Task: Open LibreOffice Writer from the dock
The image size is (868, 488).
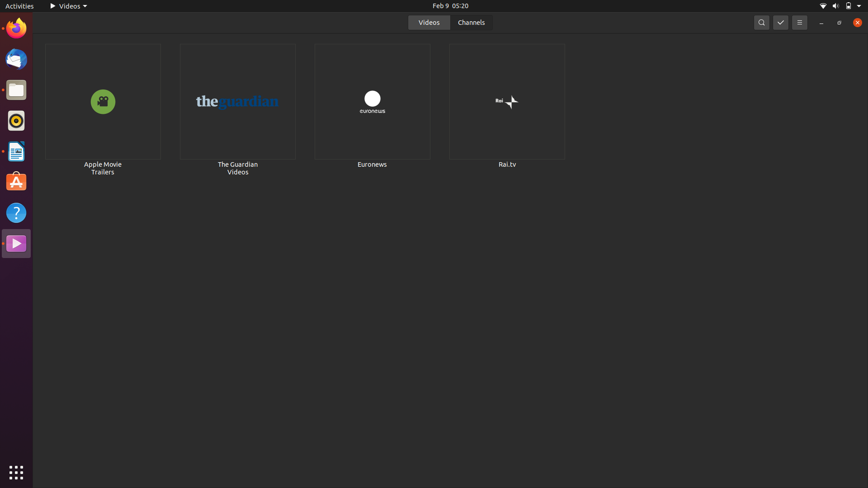Action: pos(16,151)
